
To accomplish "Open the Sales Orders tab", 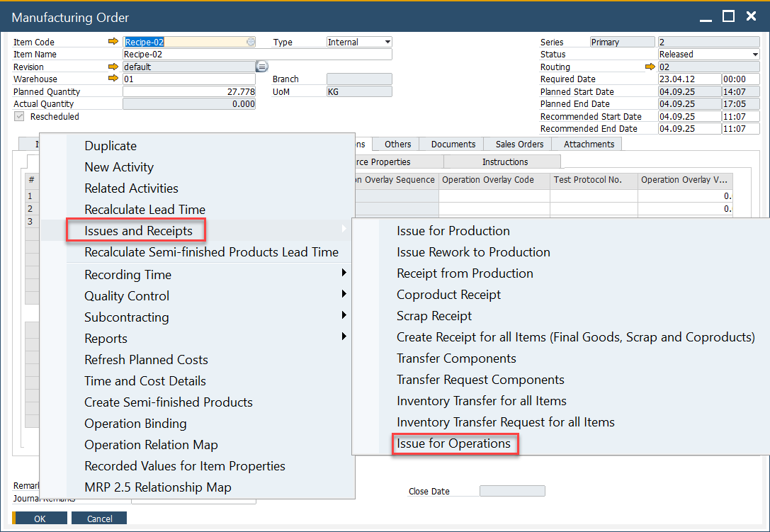I will (519, 144).
